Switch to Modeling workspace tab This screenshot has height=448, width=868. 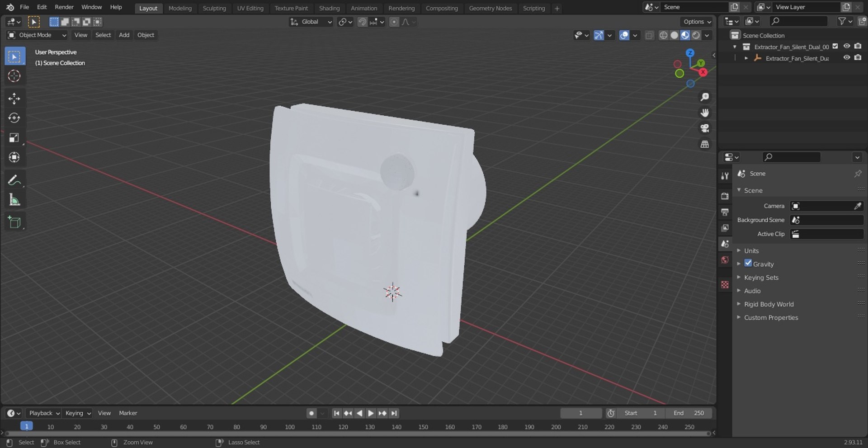tap(180, 8)
